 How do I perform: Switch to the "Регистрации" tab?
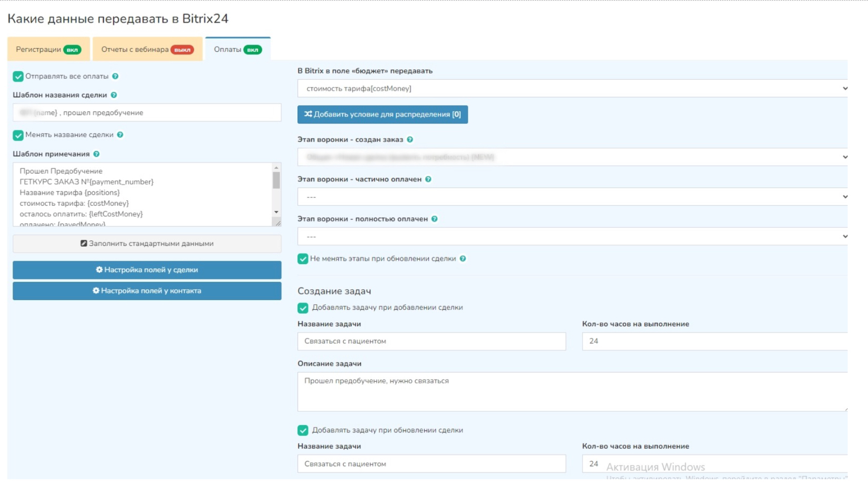[48, 49]
